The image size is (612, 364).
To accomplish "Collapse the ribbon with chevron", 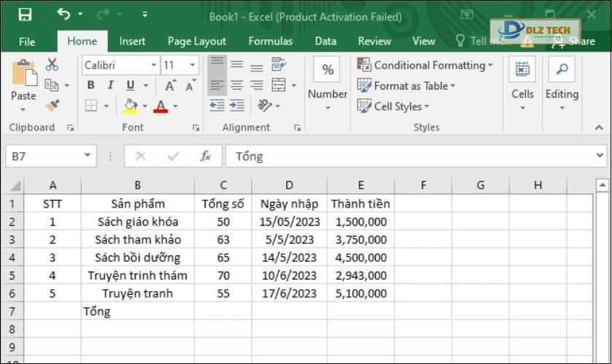I will [x=598, y=127].
